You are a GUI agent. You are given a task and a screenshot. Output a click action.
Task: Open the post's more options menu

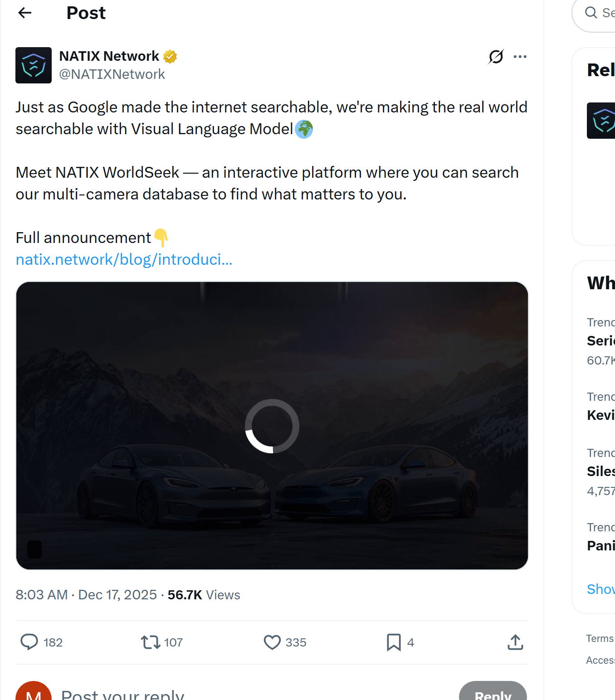pos(520,56)
